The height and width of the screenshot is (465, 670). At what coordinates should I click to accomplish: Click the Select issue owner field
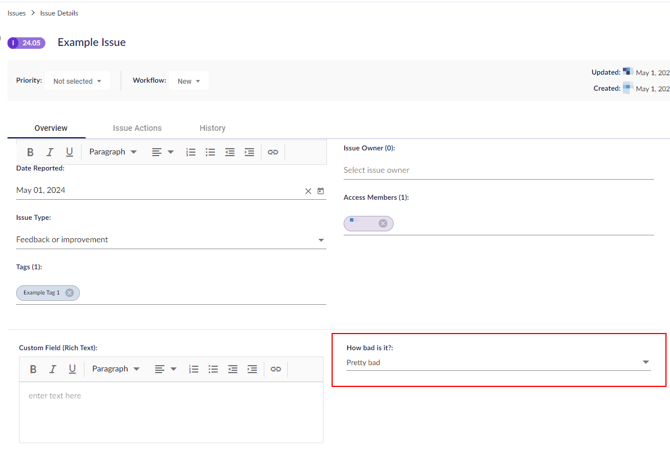498,170
